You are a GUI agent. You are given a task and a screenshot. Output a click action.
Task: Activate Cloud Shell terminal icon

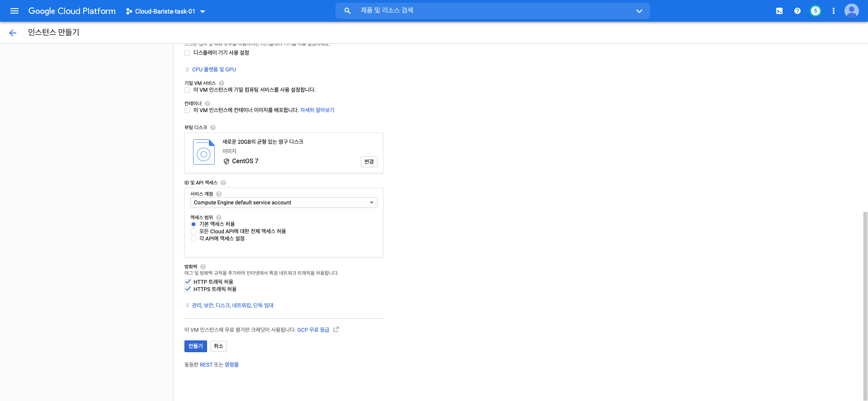(x=779, y=11)
